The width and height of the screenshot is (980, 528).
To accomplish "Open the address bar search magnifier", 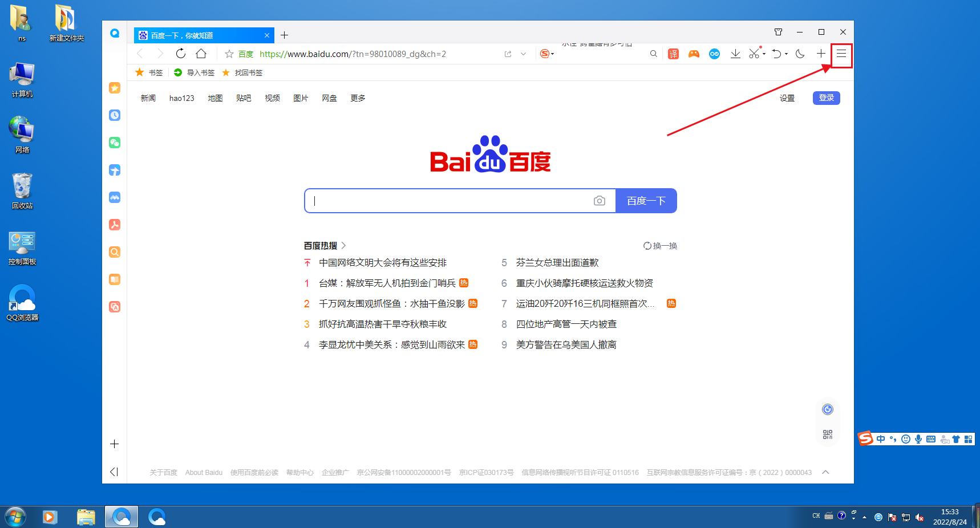I will click(654, 54).
